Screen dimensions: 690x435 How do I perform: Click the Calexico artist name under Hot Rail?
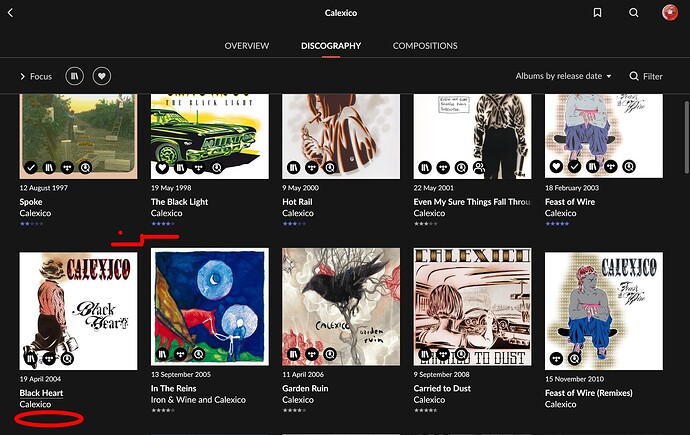pyautogui.click(x=298, y=213)
